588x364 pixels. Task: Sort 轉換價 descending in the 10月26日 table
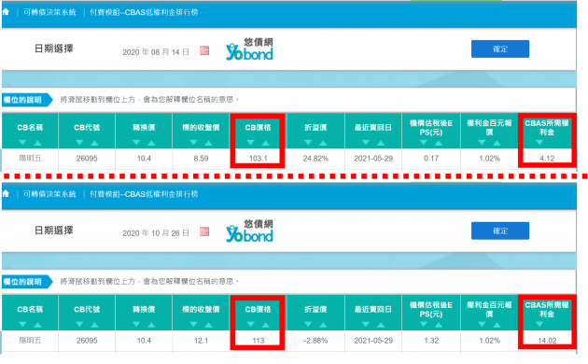pos(136,324)
